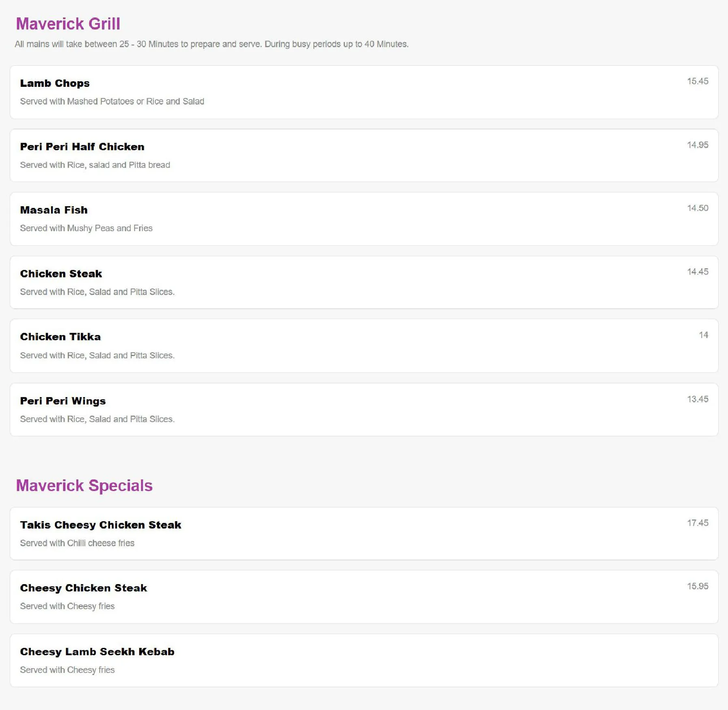
Task: Click the 14.45 price for Chicken Steak
Action: [x=698, y=272]
